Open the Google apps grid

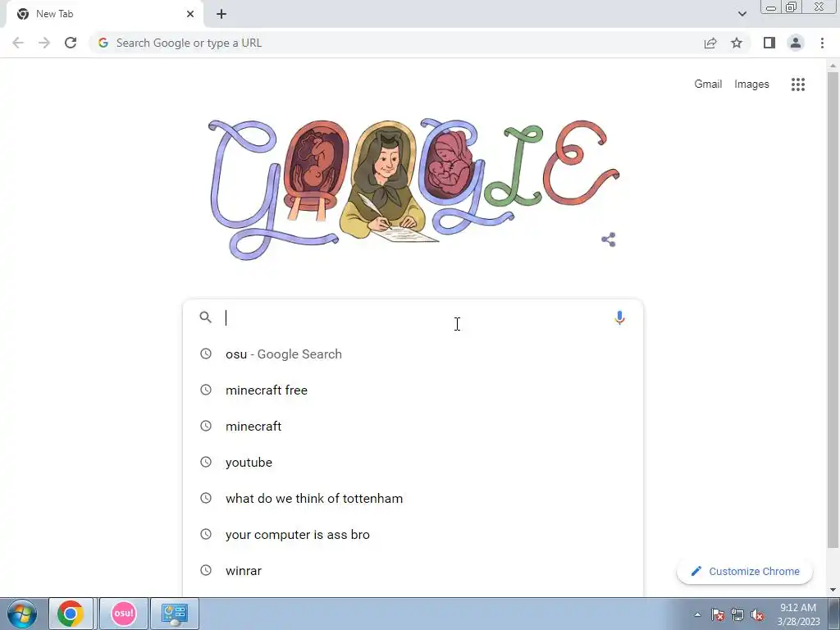click(x=798, y=84)
